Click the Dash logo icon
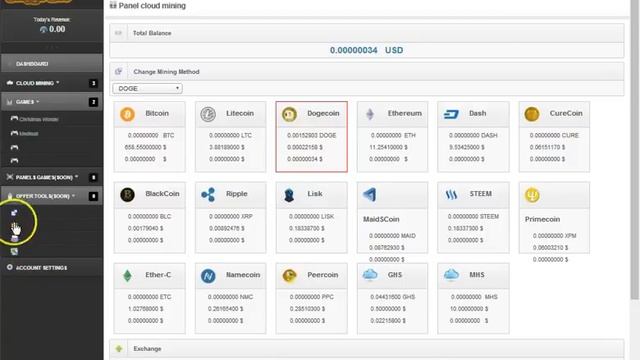 pyautogui.click(x=451, y=114)
